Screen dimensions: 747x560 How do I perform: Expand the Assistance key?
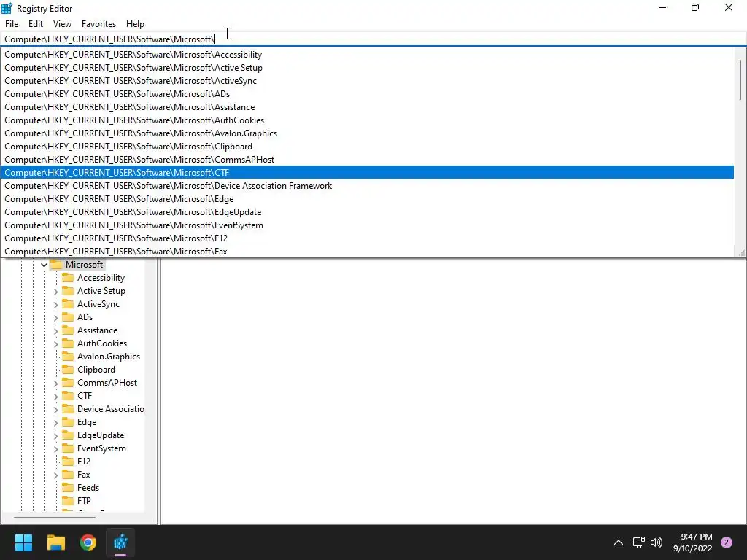click(55, 330)
